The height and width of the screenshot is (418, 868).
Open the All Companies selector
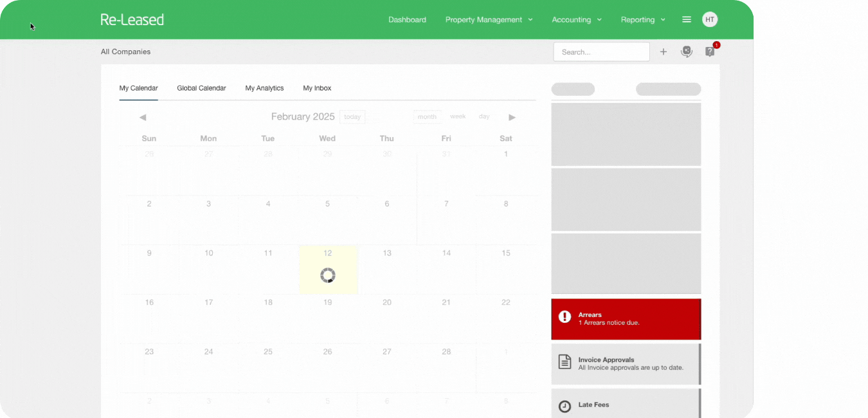[x=125, y=51]
